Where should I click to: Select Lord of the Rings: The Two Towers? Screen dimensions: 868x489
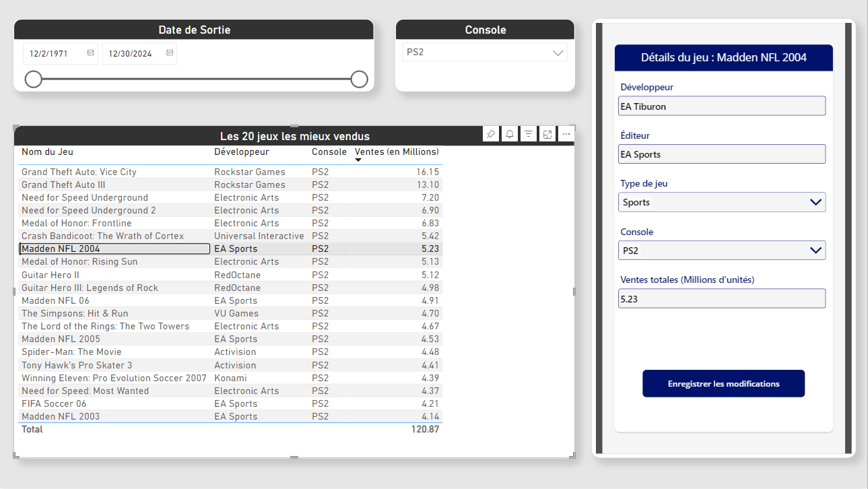pyautogui.click(x=105, y=326)
